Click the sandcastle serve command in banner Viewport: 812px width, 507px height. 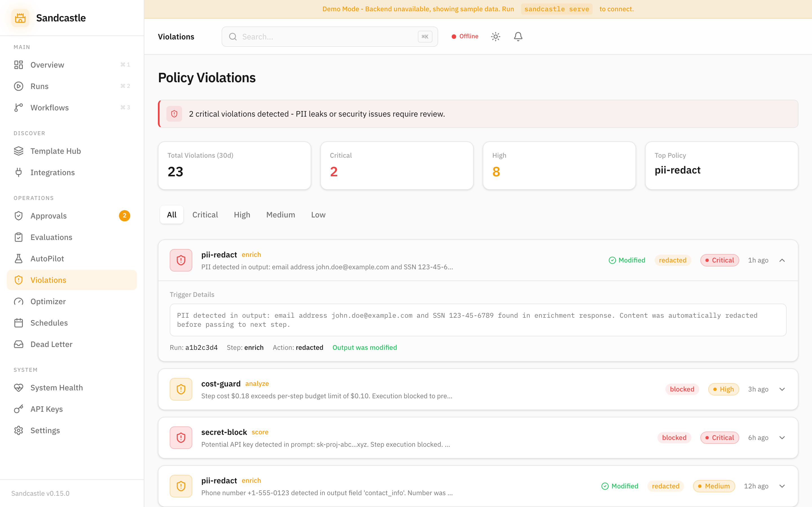[x=556, y=9]
